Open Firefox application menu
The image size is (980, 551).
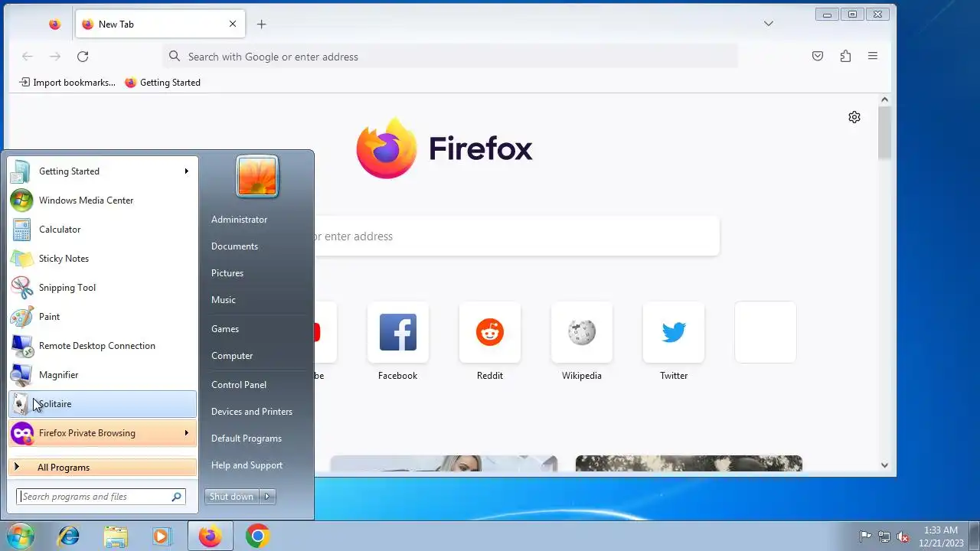click(873, 57)
